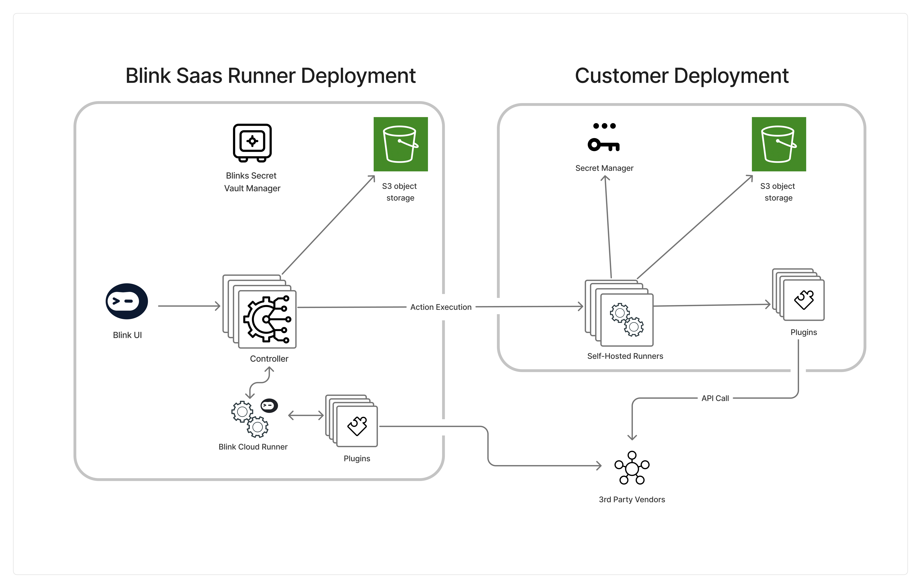Click the 'Controller' label
The height and width of the screenshot is (588, 921).
pyautogui.click(x=269, y=359)
